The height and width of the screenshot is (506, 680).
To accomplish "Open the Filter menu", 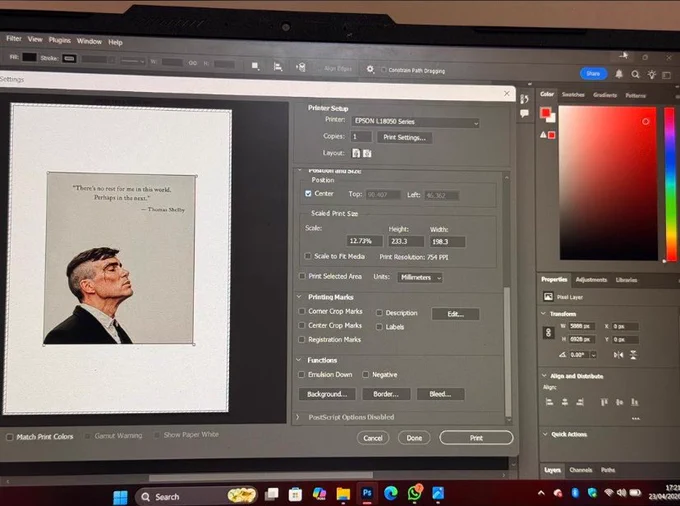I will [14, 38].
